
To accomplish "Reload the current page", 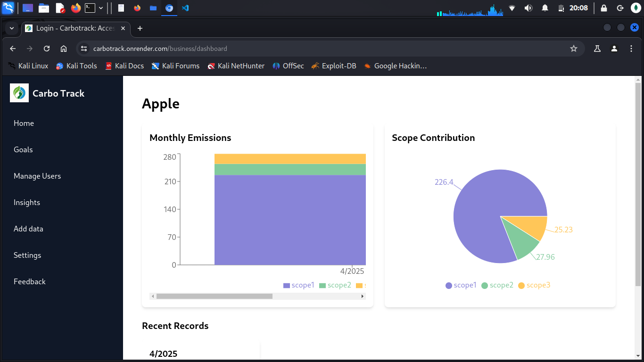I will click(x=47, y=49).
